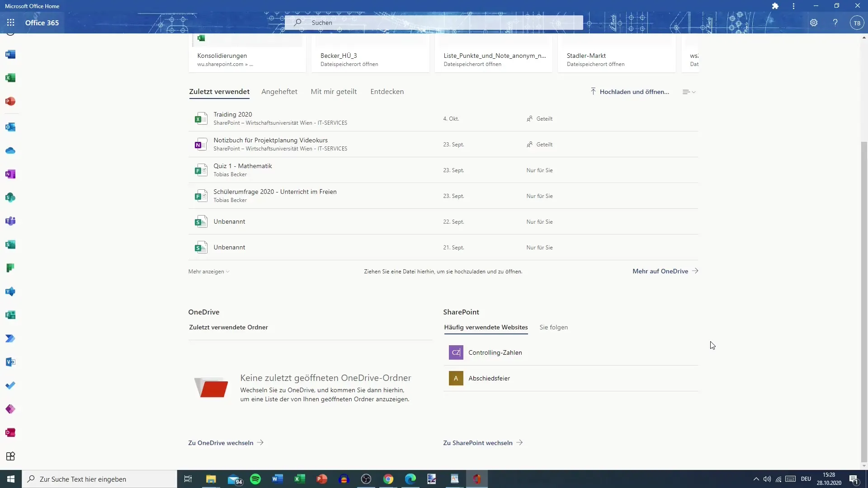Viewport: 868px width, 488px height.
Task: Open Windows Start menu
Action: [x=11, y=479]
